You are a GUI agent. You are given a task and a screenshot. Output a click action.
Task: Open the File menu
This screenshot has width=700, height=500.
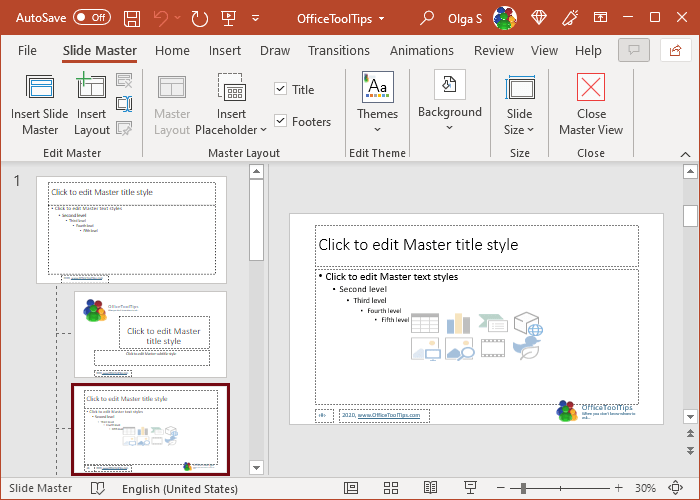pos(27,50)
